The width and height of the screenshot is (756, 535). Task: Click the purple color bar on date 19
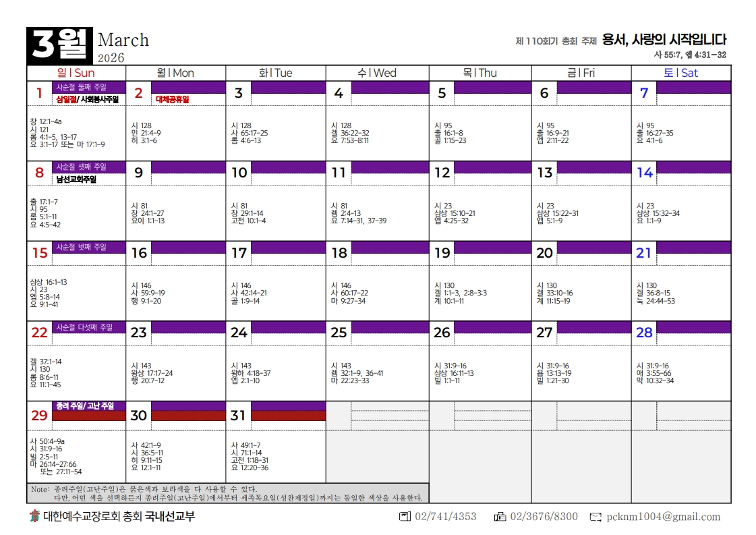tap(492, 247)
